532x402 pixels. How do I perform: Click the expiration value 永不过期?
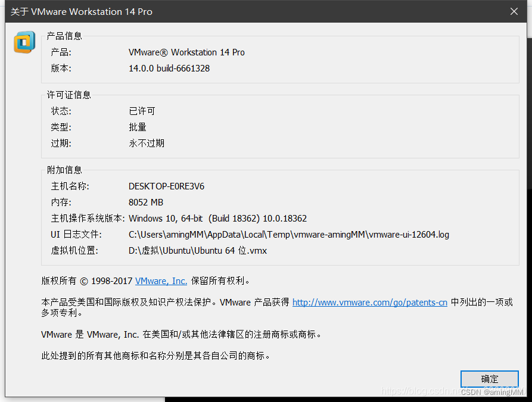(x=147, y=143)
